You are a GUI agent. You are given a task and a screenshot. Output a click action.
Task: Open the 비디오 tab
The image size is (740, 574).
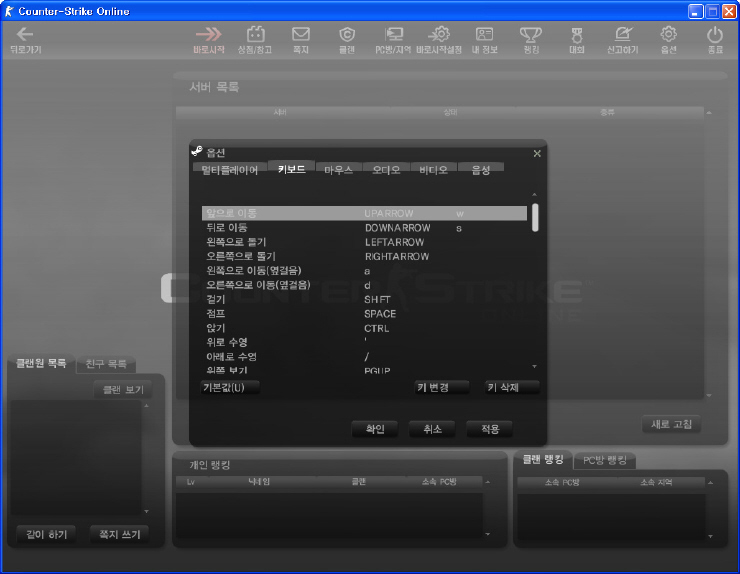click(434, 170)
